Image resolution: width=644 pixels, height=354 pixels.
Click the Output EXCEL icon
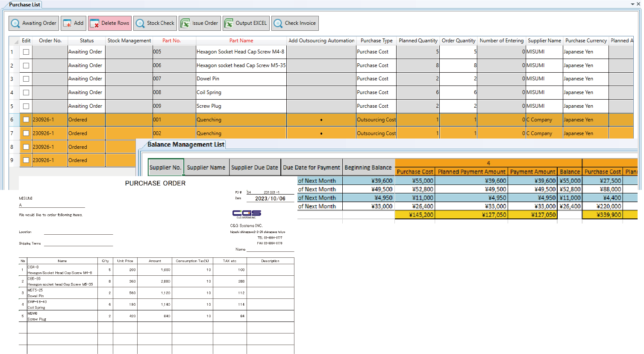tap(229, 24)
